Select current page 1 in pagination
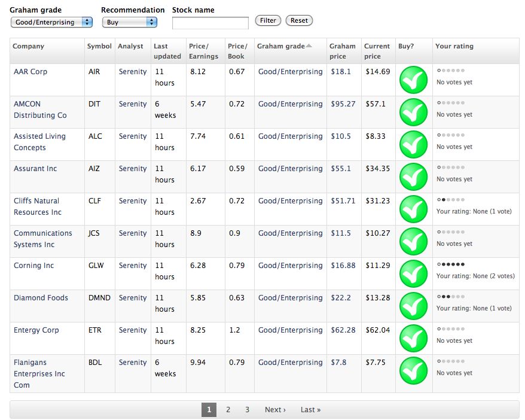 point(209,410)
